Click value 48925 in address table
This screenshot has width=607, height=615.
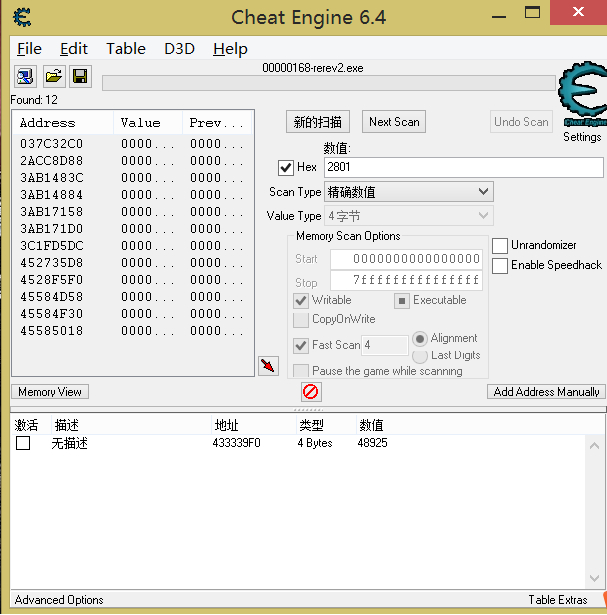pyautogui.click(x=372, y=443)
